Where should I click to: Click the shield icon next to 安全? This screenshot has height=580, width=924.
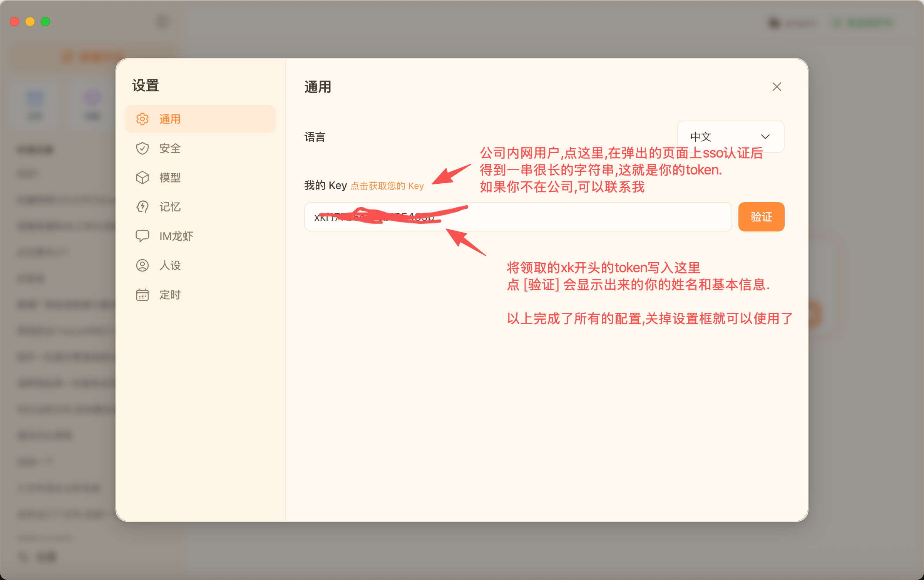click(143, 148)
